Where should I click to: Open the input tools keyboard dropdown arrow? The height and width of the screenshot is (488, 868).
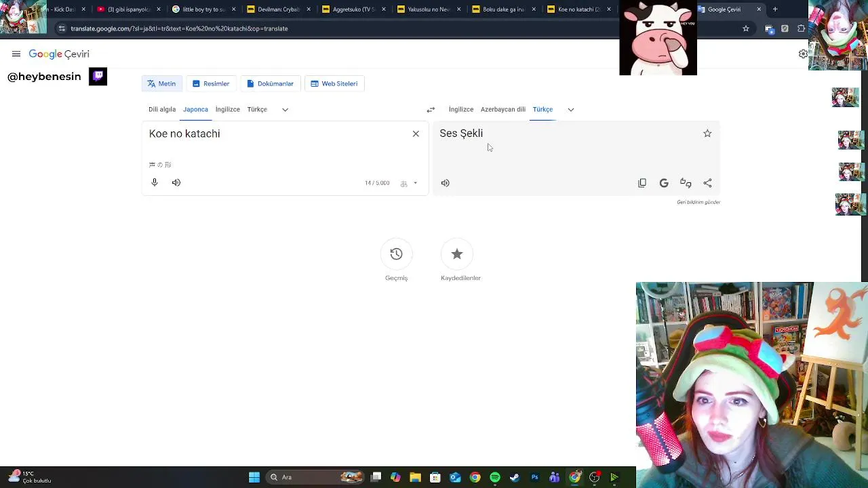coord(415,183)
